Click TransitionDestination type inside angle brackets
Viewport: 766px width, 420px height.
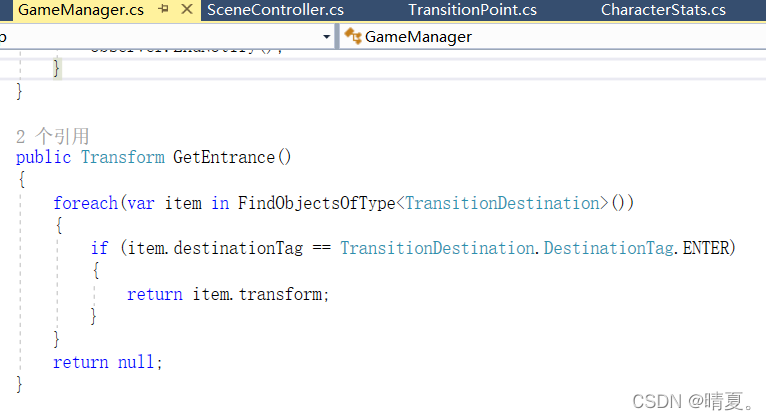(502, 203)
